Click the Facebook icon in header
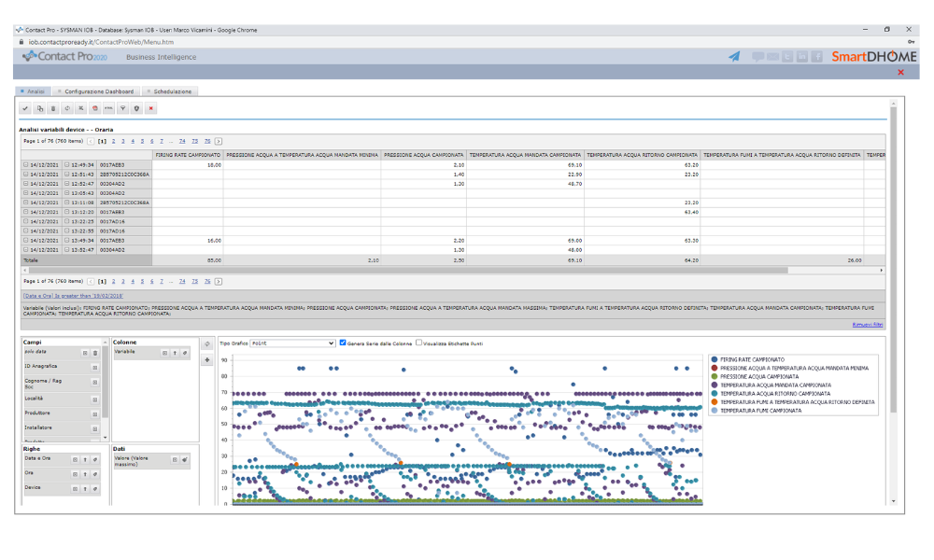Screen dimensions: 934x560 click(817, 57)
